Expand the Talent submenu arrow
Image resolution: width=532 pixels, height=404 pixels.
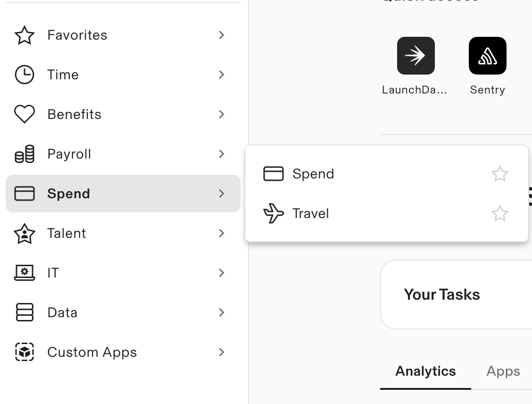(x=222, y=234)
